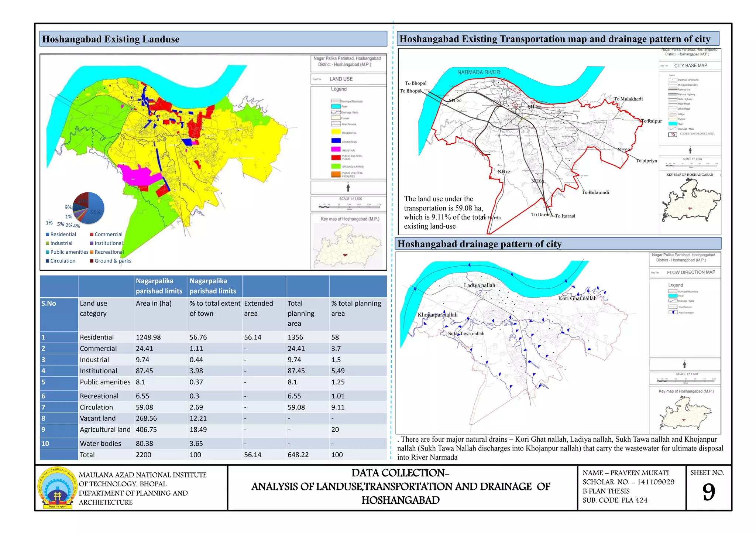Click the Kori Ghat nallah label
Viewport: 756px width, 534px height.
(577, 298)
